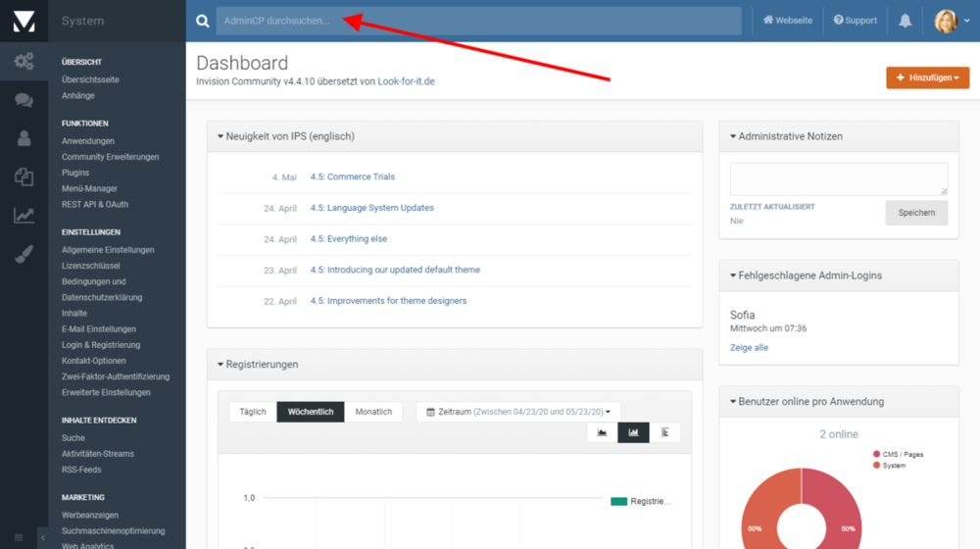Click the user avatar in header
The image size is (980, 549).
coord(946,21)
